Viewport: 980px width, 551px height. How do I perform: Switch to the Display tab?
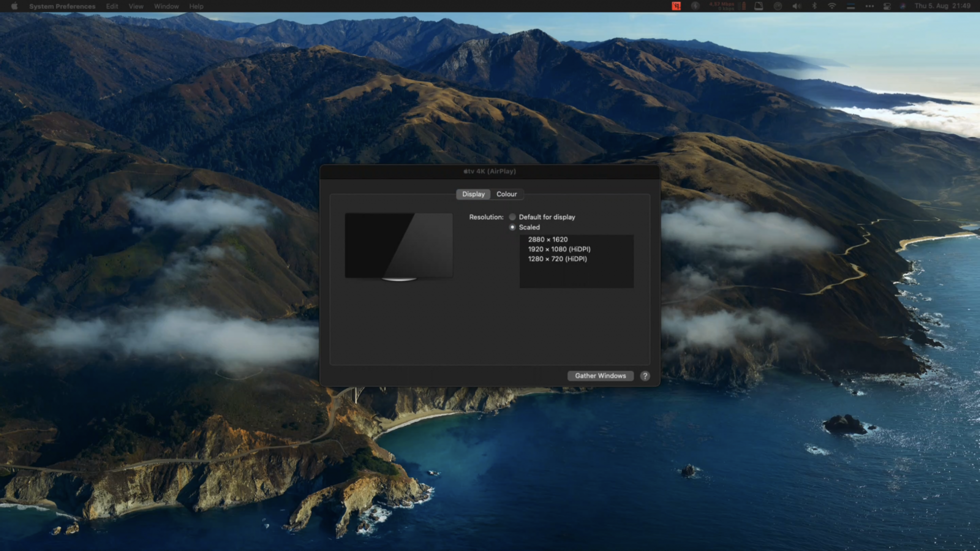(473, 194)
